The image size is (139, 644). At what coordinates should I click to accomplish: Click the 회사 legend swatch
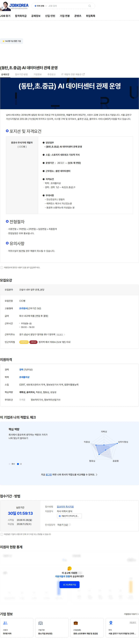10,464
